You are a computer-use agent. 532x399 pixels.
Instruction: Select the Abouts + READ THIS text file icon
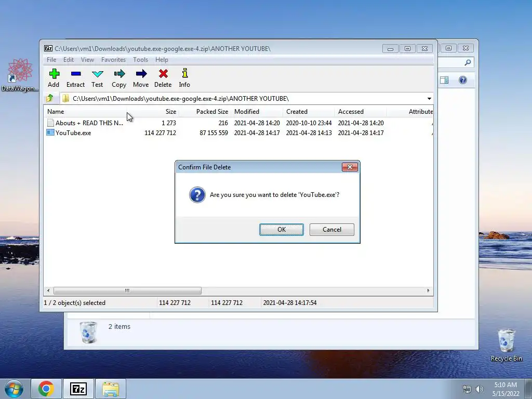click(x=50, y=123)
